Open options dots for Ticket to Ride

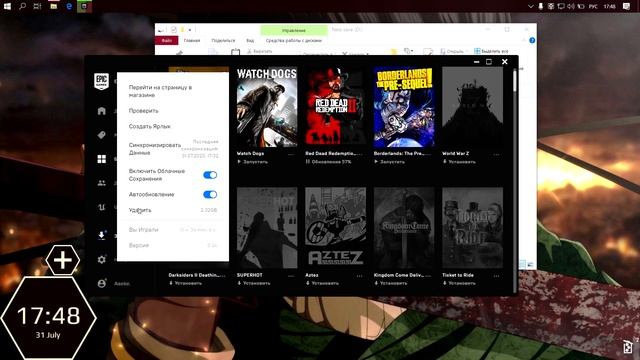point(496,276)
